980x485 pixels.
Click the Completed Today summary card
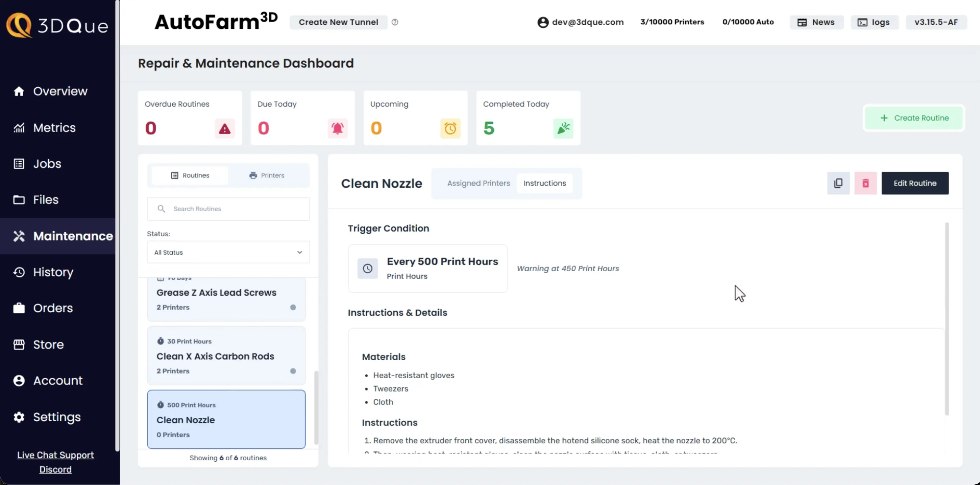[x=528, y=118]
